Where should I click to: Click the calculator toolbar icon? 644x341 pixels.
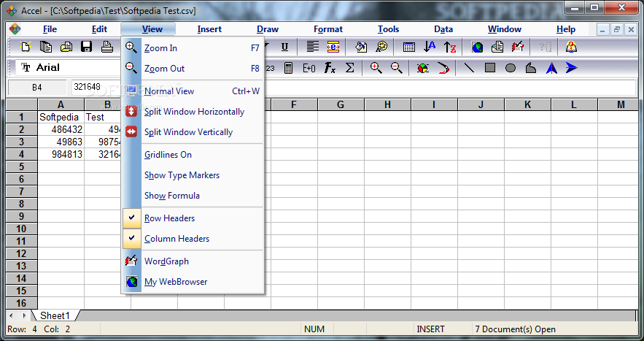point(288,68)
